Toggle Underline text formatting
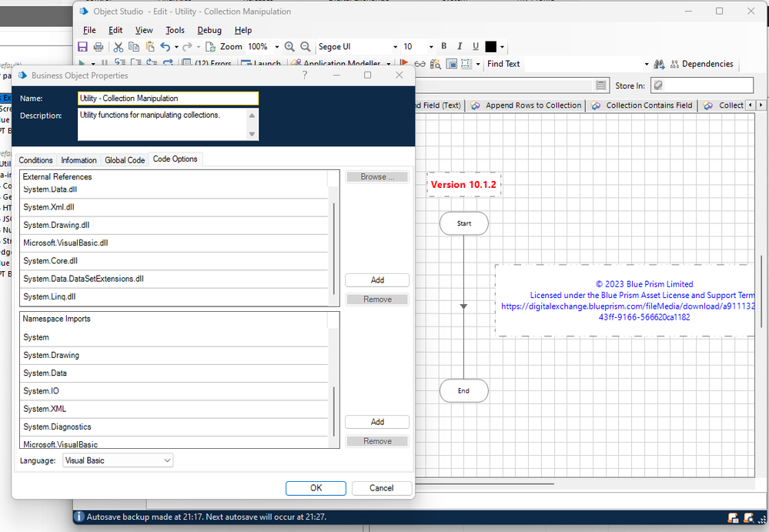The height and width of the screenshot is (532, 769). [476, 47]
